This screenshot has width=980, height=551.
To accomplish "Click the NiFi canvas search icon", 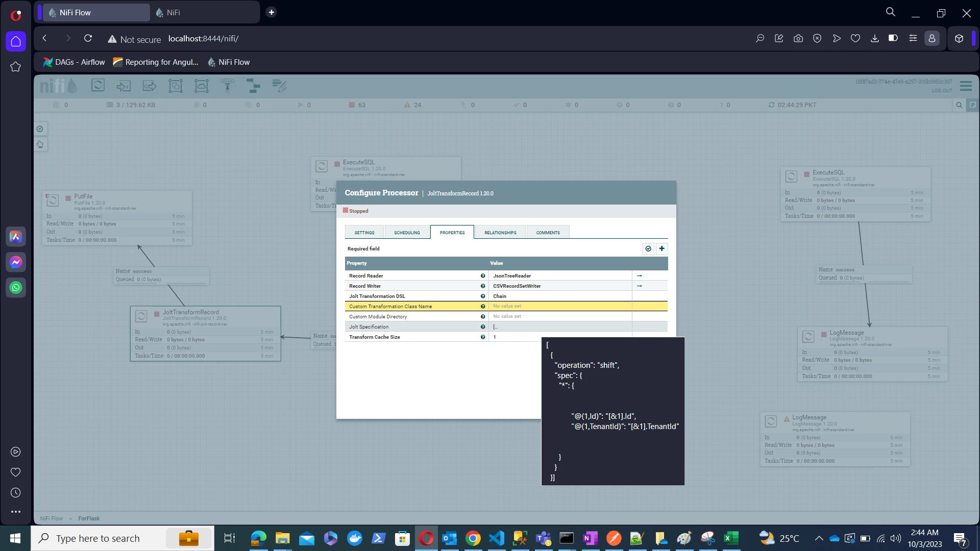I will (x=959, y=105).
